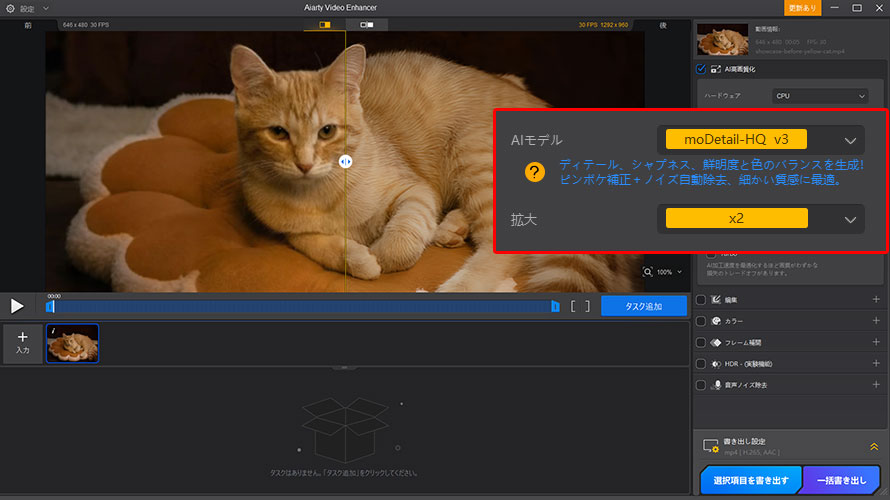This screenshot has width=890, height=500.
Task: Click the 編集 edit pencil icon
Action: pos(716,300)
